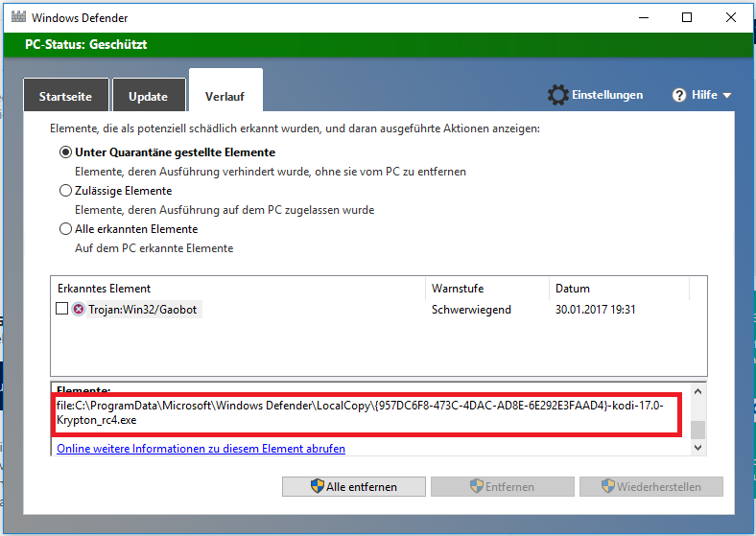Select the Trojan:Win32/Gaobot row text
This screenshot has height=536, width=756.
(143, 310)
